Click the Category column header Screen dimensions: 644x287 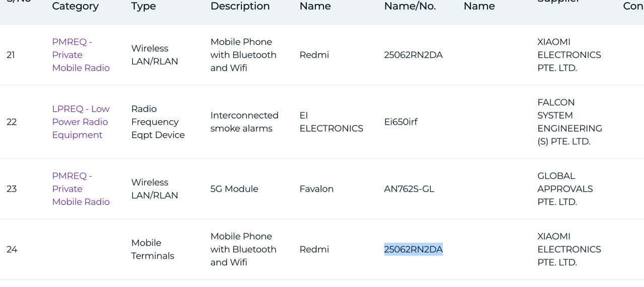tap(75, 6)
